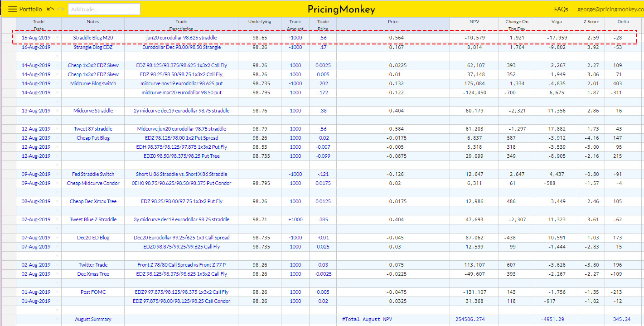Click the Midcurve Blog switch note

point(93,83)
